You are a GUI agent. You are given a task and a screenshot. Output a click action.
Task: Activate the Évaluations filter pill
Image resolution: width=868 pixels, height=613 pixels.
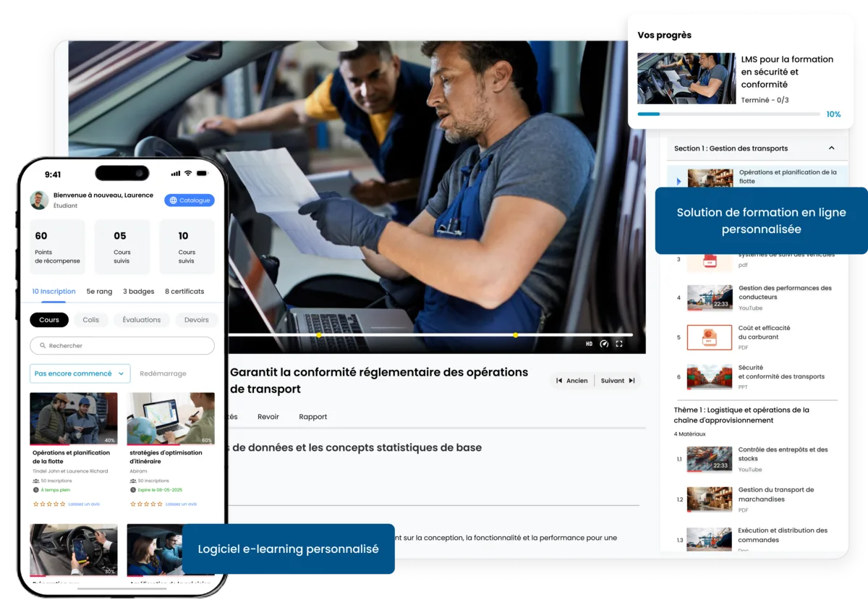click(x=141, y=319)
